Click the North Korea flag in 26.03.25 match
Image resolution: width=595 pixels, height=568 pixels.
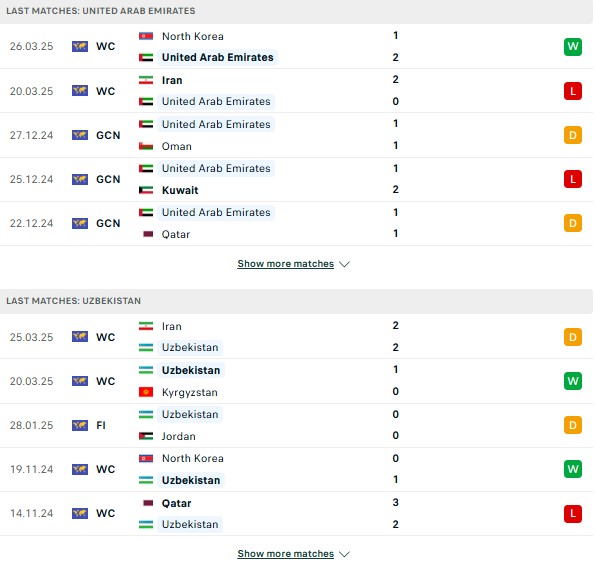[146, 36]
